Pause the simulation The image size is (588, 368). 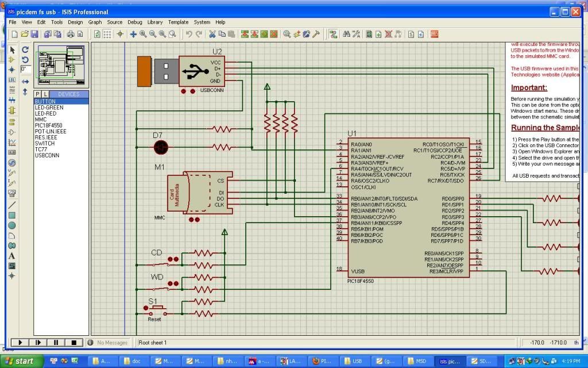[56, 343]
